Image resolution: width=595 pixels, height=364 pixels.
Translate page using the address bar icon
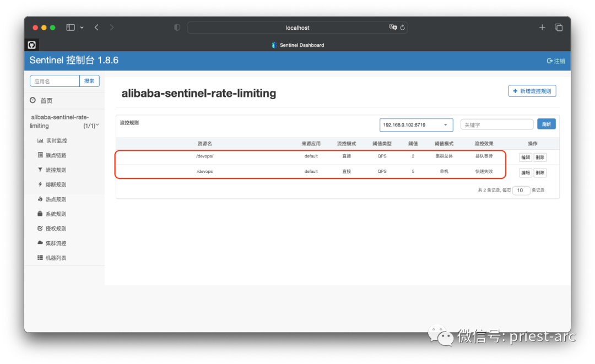[392, 28]
